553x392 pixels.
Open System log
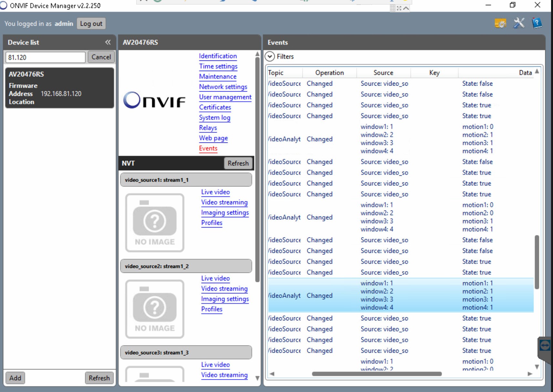coord(214,118)
